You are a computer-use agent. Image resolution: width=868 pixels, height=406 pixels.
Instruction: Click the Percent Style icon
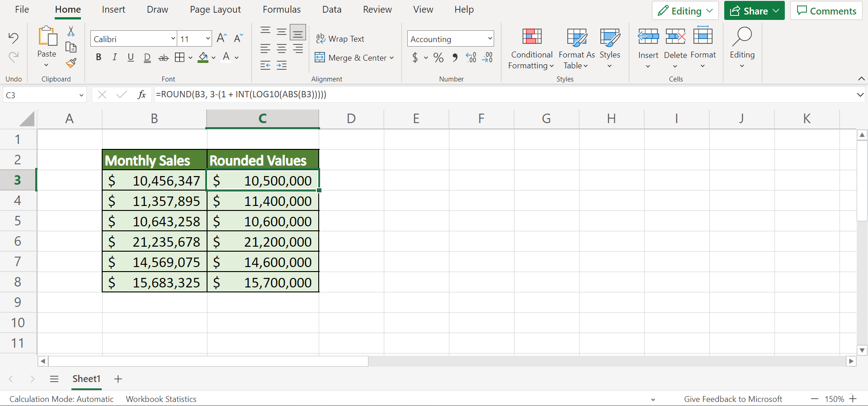click(x=438, y=57)
